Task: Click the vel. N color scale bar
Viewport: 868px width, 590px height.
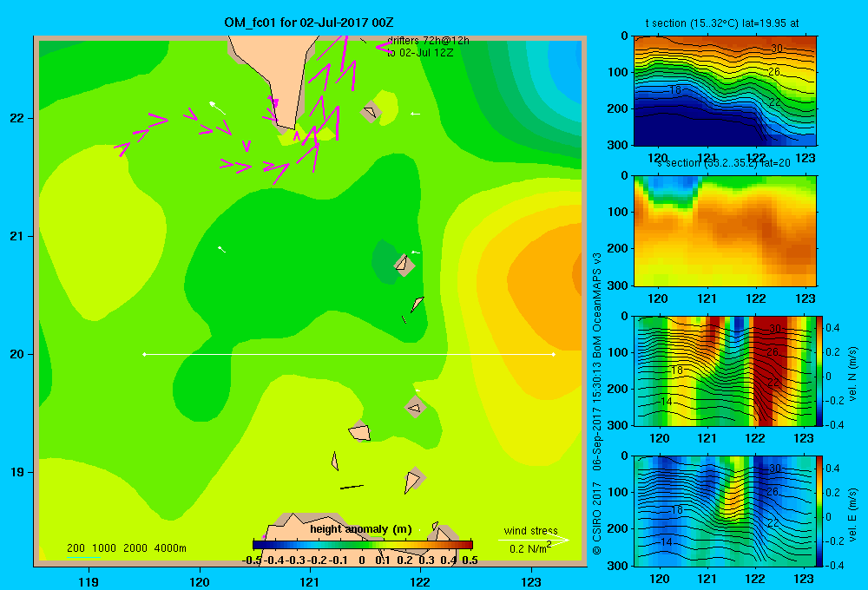Action: point(820,370)
